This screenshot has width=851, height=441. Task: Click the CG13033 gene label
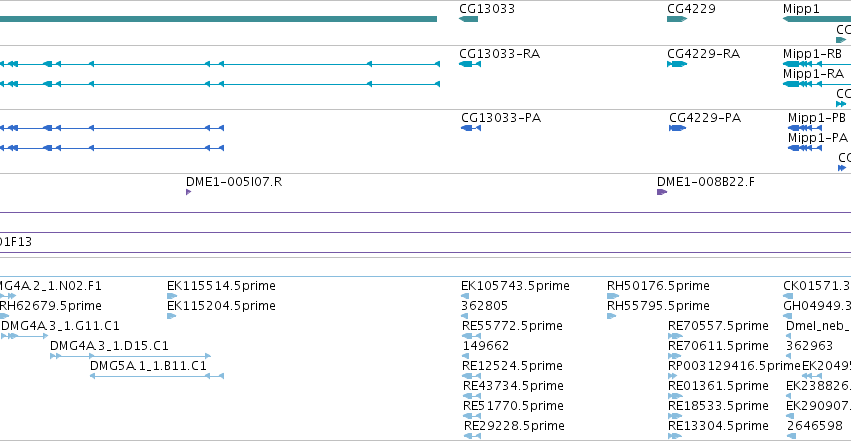487,9
